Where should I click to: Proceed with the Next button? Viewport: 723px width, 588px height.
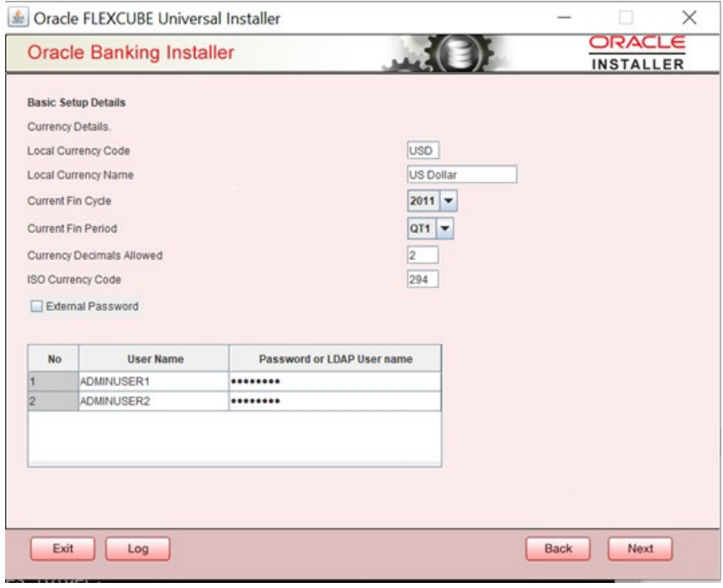640,548
